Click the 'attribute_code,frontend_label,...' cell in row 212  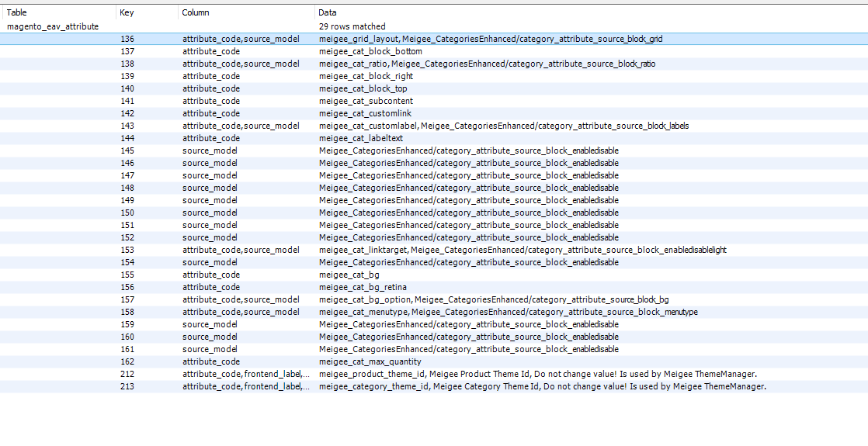click(246, 374)
